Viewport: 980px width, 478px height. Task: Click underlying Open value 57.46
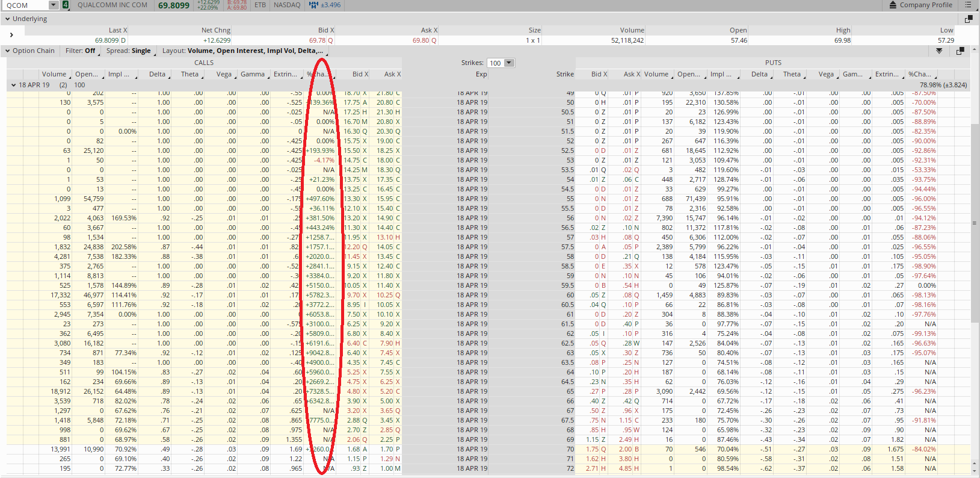[x=739, y=40]
